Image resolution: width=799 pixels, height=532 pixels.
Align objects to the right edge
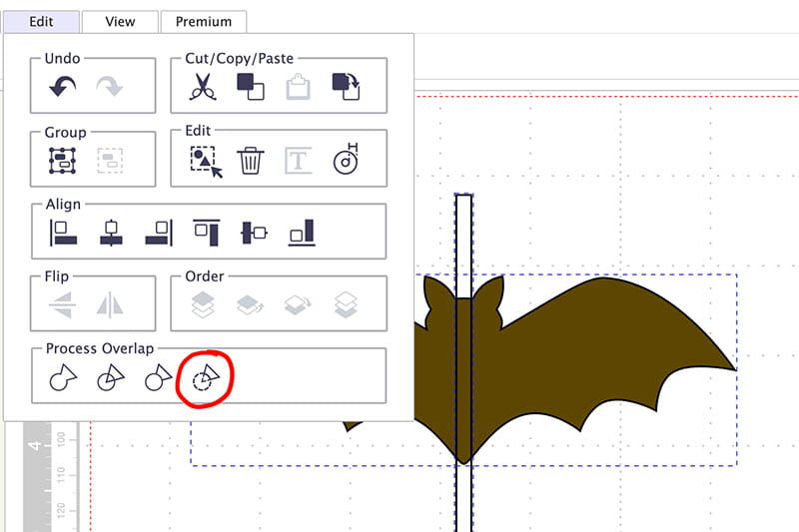158,233
